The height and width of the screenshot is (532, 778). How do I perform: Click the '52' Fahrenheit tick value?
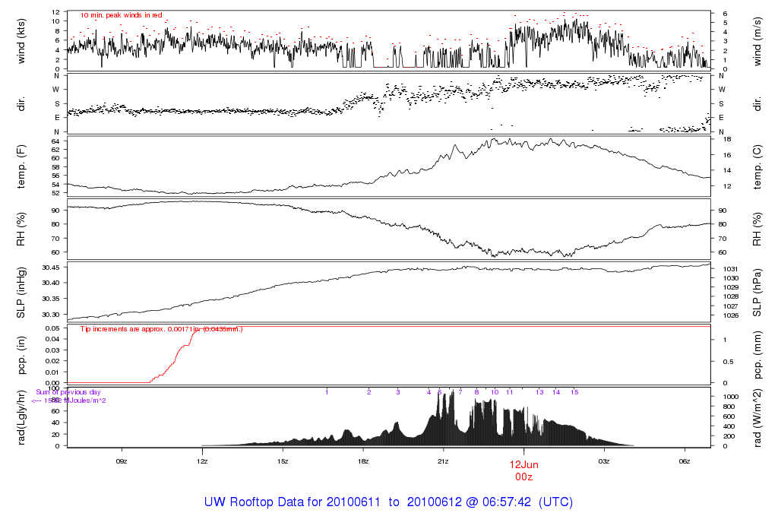click(55, 193)
